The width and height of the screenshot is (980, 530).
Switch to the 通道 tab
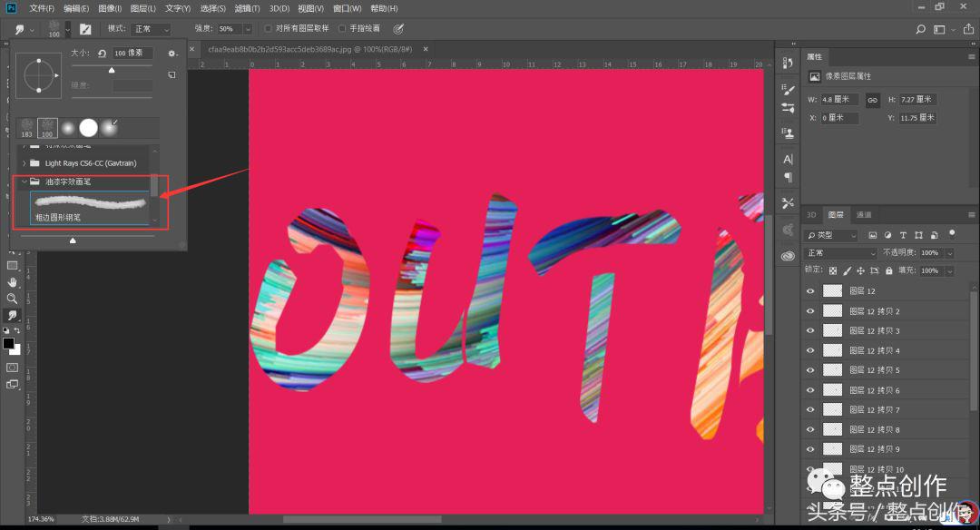pyautogui.click(x=863, y=215)
